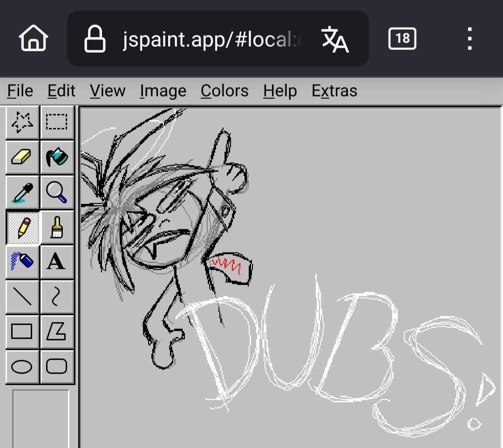
Task: Pick the straight Line tool
Action: (x=22, y=297)
